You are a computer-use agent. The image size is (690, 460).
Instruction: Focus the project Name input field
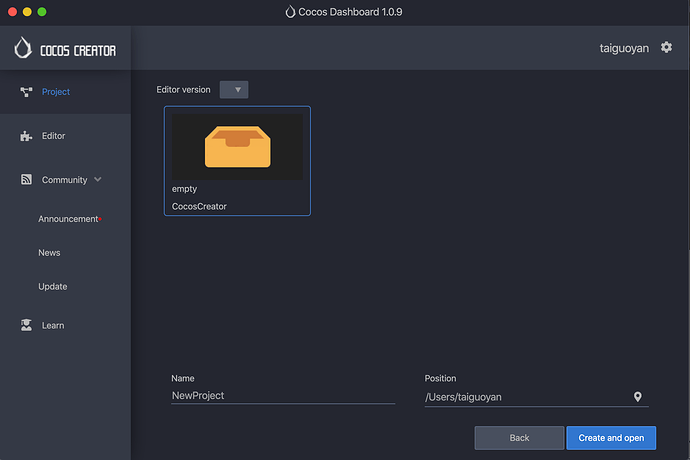pos(283,396)
